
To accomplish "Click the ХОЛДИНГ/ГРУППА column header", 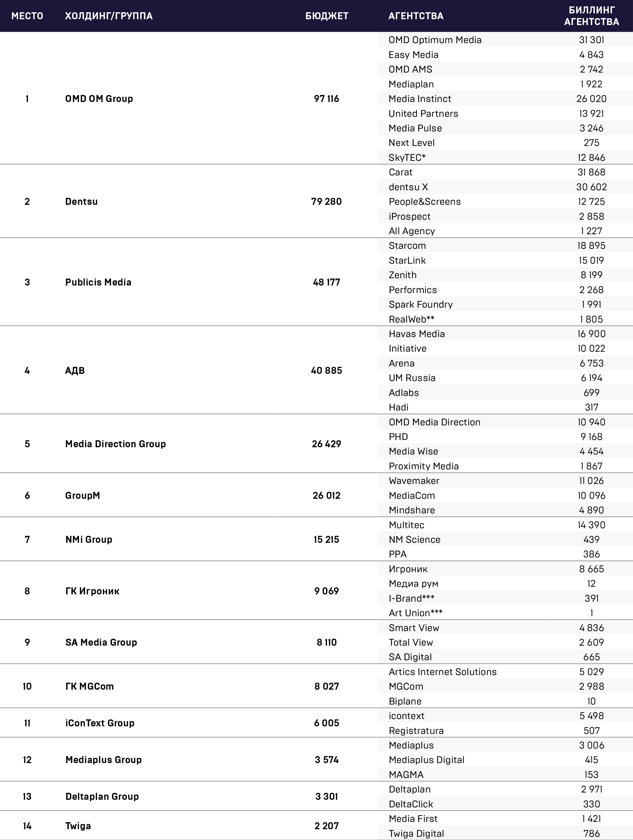I will point(109,16).
